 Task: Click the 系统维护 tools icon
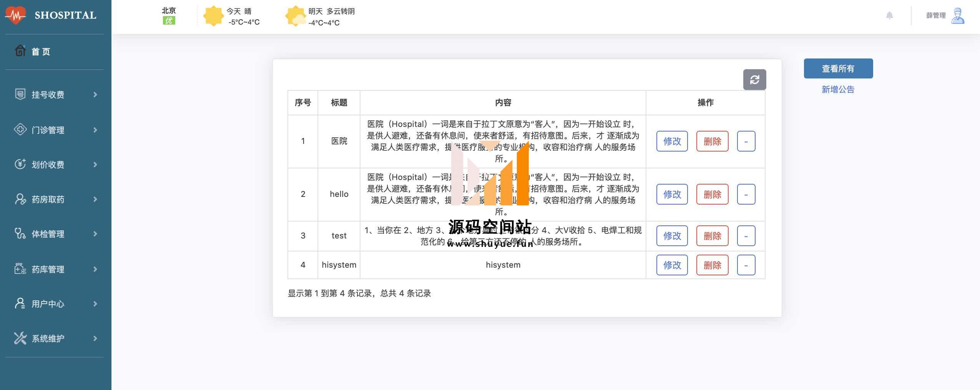coord(20,338)
